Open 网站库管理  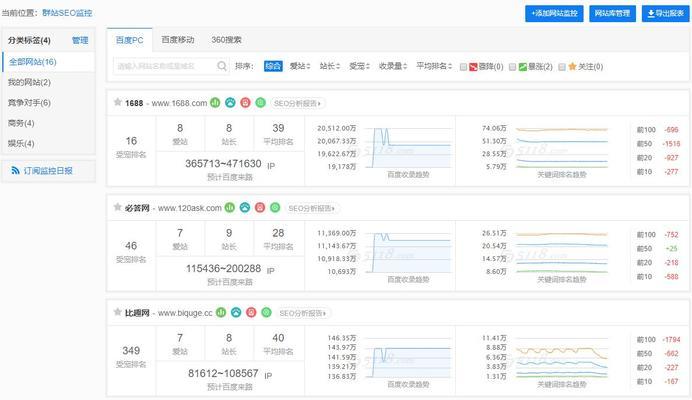pyautogui.click(x=613, y=13)
